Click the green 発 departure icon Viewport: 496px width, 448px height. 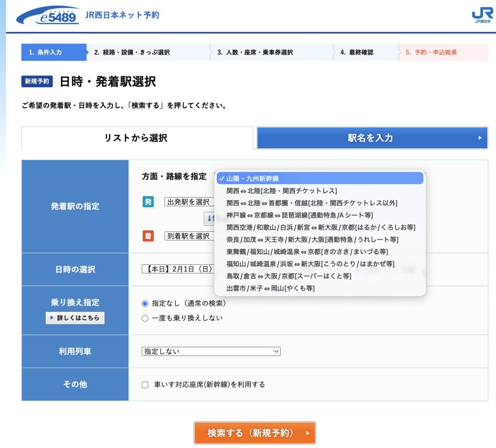click(x=148, y=202)
